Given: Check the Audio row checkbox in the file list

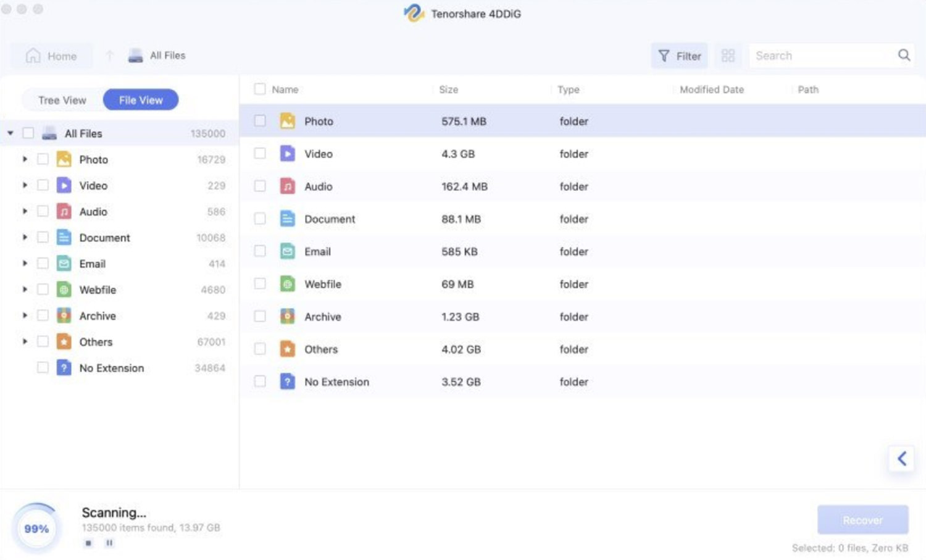Looking at the screenshot, I should (260, 186).
